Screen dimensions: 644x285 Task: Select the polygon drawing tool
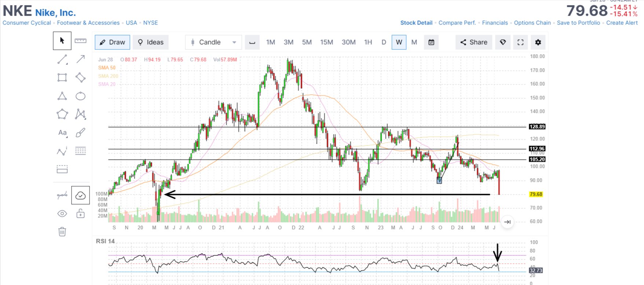(x=62, y=114)
